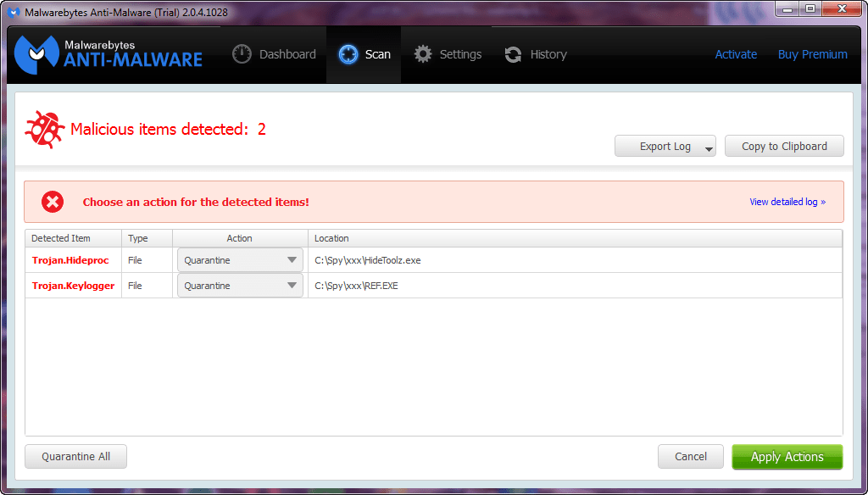Viewport: 868px width, 495px height.
Task: Expand the Export Log dropdown arrow
Action: (x=709, y=148)
